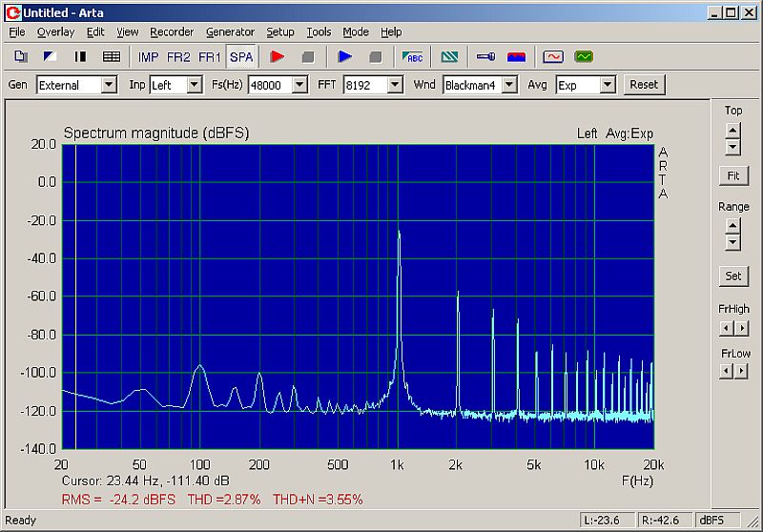Click the ABC text overlay icon

point(412,57)
